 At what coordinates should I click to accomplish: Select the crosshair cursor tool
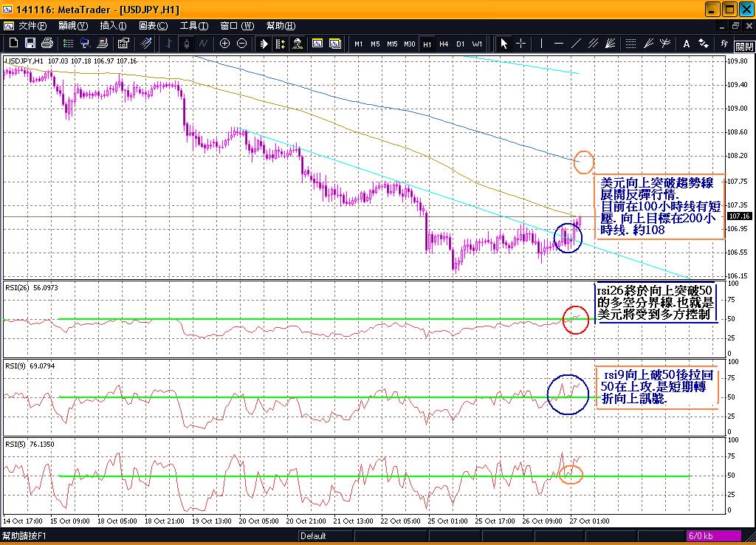click(x=520, y=44)
